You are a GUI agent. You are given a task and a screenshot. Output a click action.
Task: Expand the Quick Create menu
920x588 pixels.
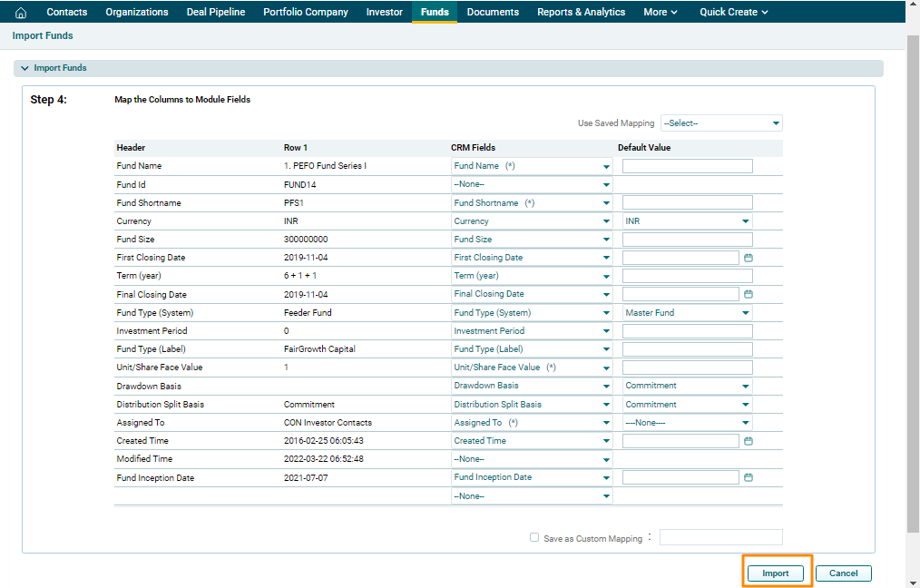tap(733, 12)
